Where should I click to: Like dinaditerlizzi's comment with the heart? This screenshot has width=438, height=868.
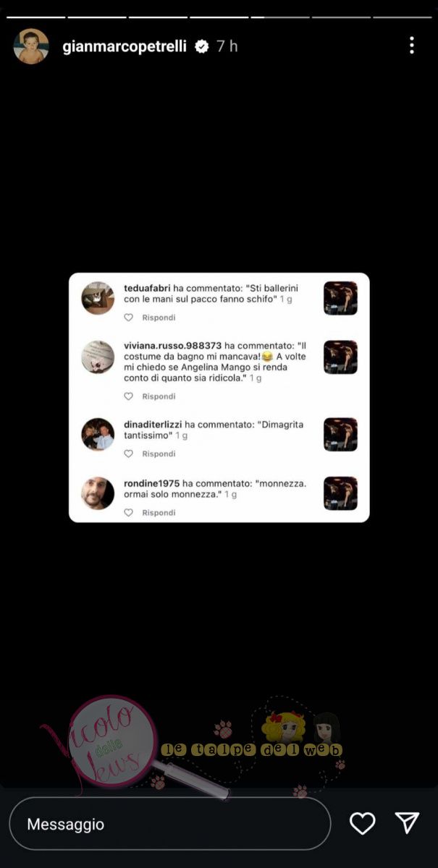(x=129, y=454)
